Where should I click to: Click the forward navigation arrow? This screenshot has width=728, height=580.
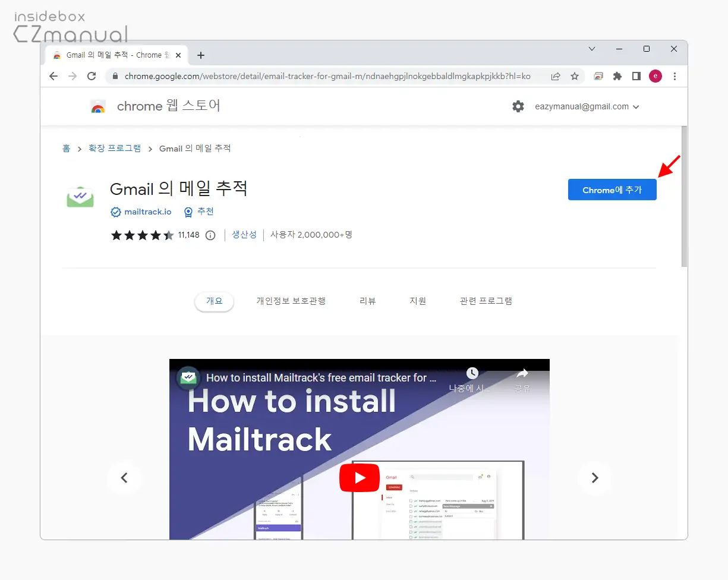pyautogui.click(x=73, y=76)
